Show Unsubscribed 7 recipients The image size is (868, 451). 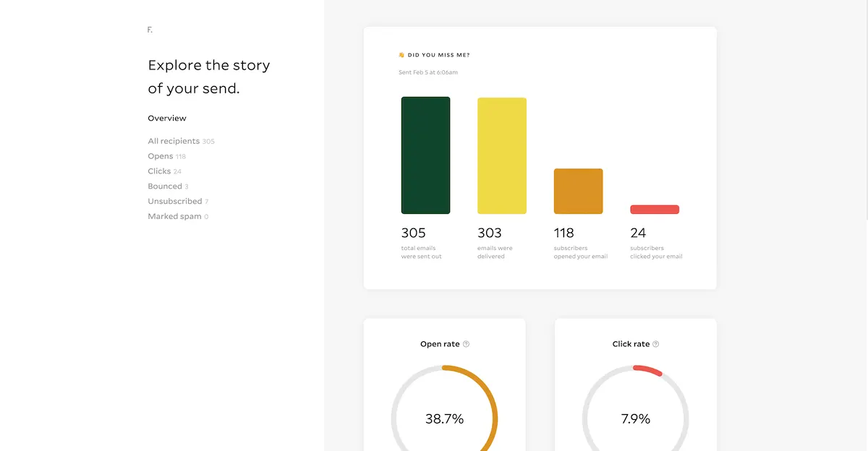coord(178,202)
